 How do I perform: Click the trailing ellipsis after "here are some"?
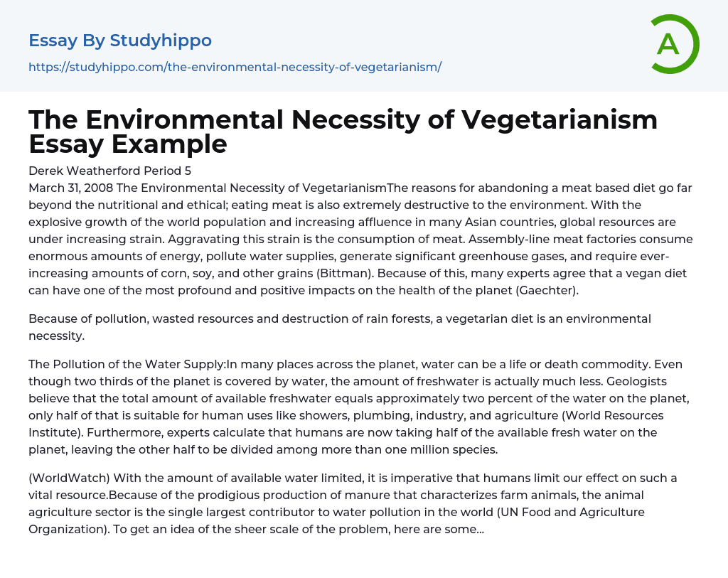pos(478,529)
